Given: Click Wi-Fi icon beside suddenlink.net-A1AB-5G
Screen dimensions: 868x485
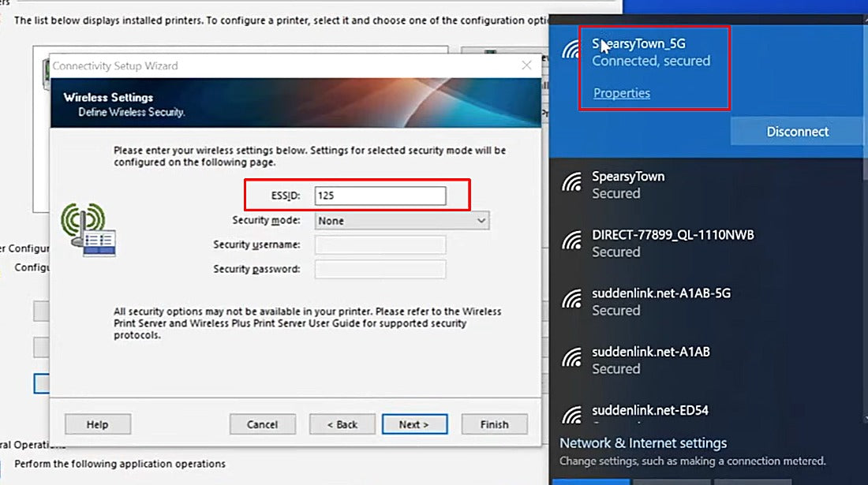Looking at the screenshot, I should [x=571, y=300].
